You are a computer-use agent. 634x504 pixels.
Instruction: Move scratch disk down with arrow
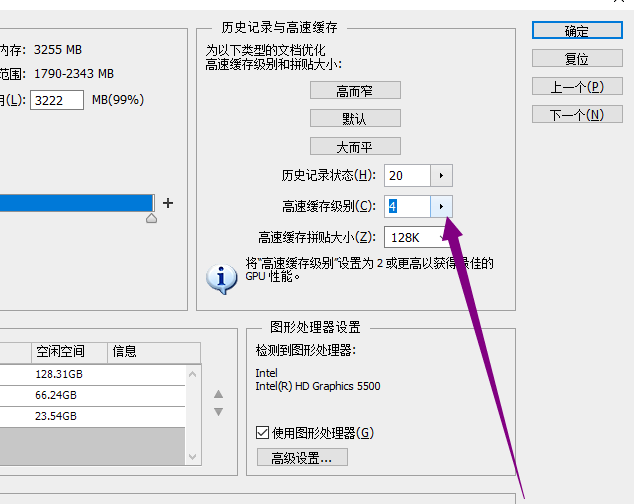pos(218,412)
